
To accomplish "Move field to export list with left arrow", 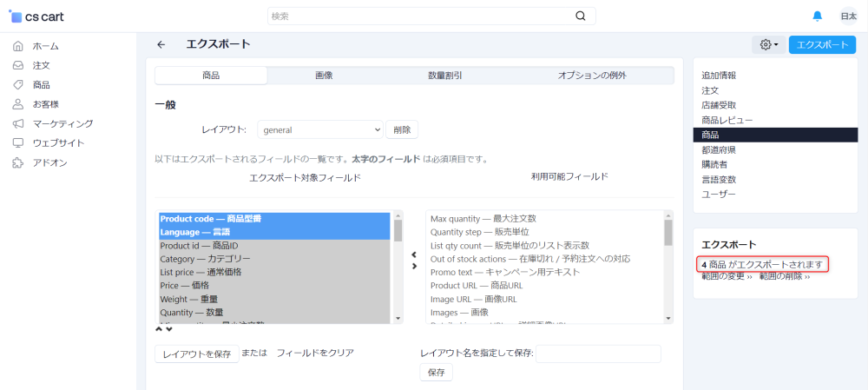I will 414,254.
